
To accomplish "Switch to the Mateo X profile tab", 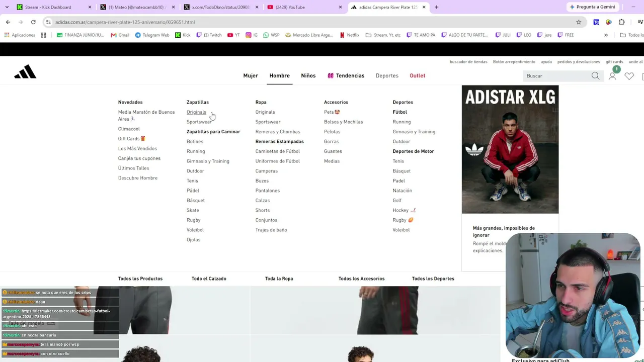I will (x=137, y=7).
